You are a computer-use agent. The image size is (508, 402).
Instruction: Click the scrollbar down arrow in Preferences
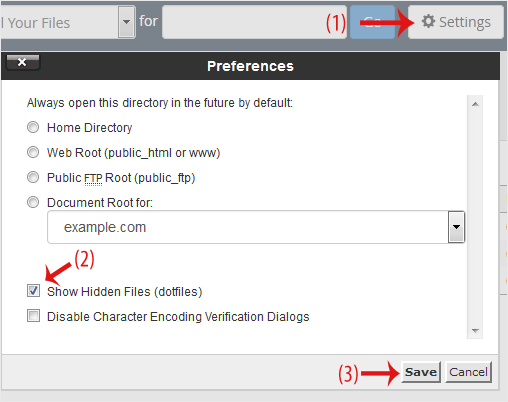click(x=475, y=331)
